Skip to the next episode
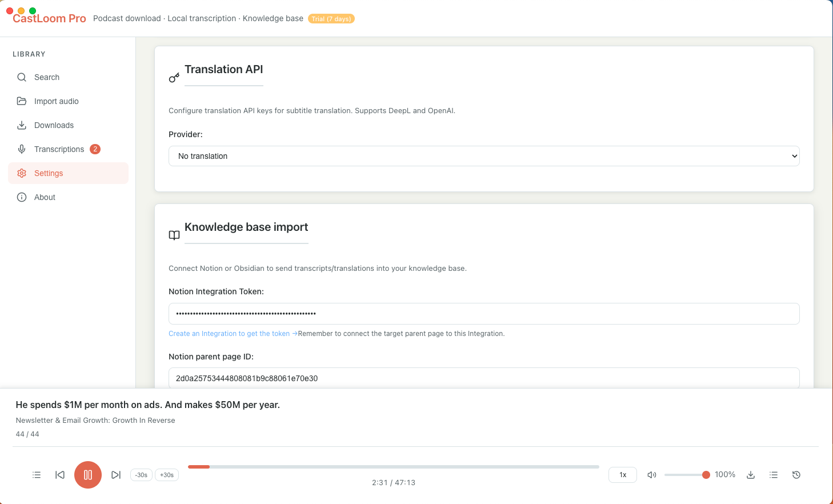This screenshot has height=504, width=833. pyautogui.click(x=116, y=475)
